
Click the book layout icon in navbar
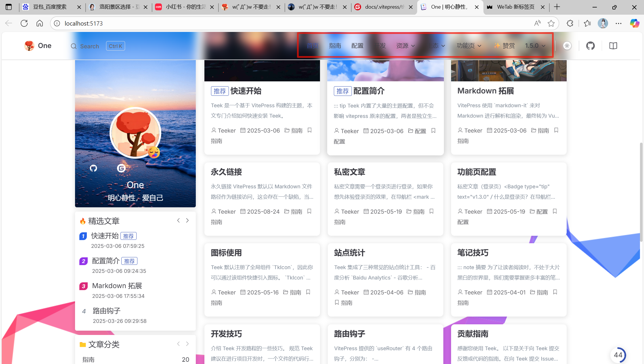click(x=613, y=46)
